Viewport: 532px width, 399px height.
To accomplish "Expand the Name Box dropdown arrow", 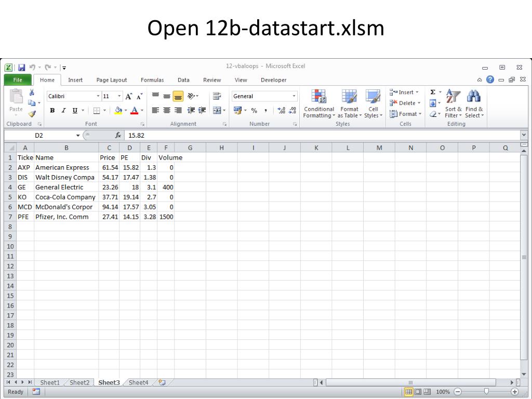I will click(78, 136).
